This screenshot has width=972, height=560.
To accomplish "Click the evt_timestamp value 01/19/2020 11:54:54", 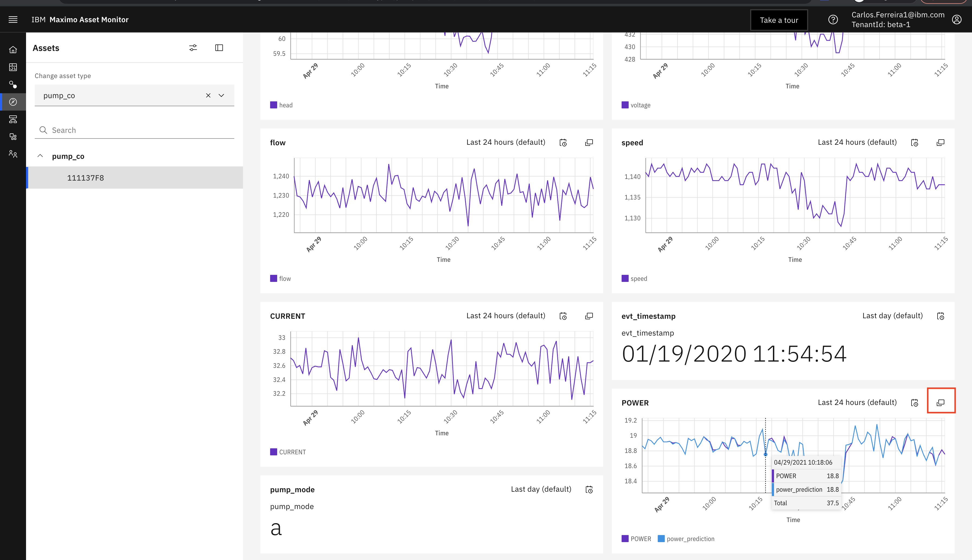I will [x=734, y=354].
